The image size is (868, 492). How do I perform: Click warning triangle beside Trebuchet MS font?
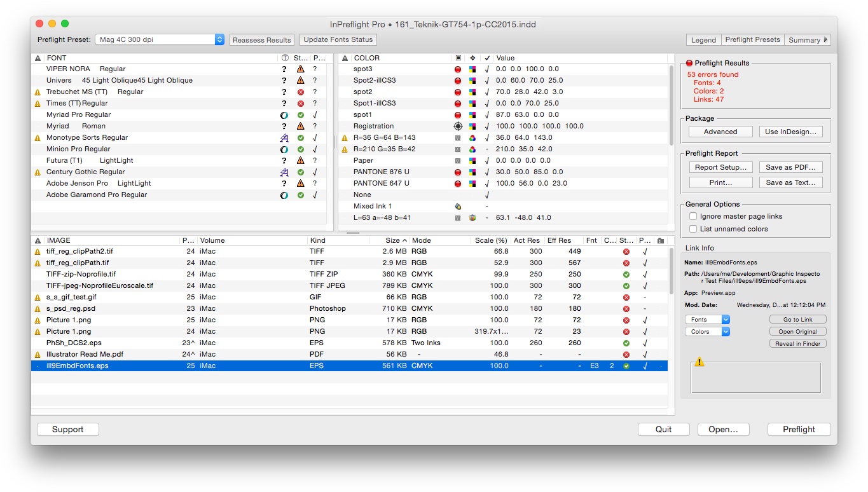coord(38,92)
